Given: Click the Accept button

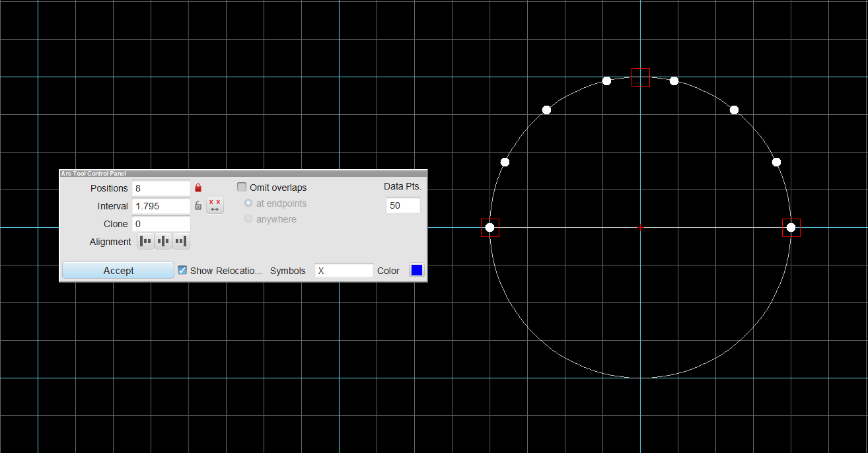Looking at the screenshot, I should pyautogui.click(x=118, y=270).
